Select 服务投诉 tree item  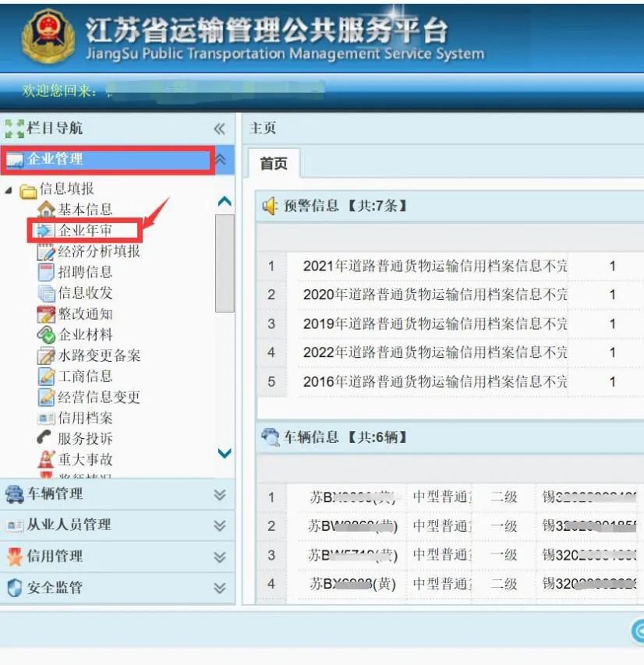[85, 439]
